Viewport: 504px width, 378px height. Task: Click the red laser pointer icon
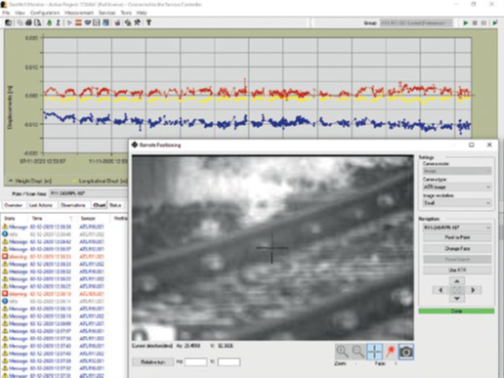390,352
